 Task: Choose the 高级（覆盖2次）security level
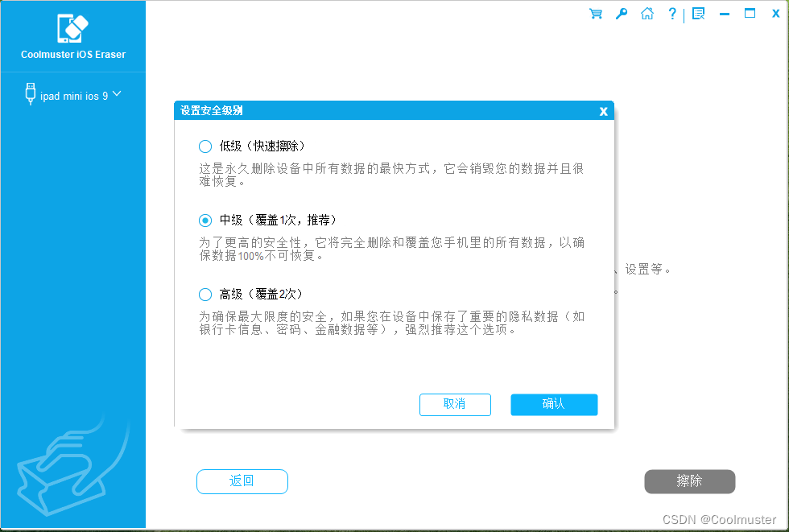click(x=205, y=294)
